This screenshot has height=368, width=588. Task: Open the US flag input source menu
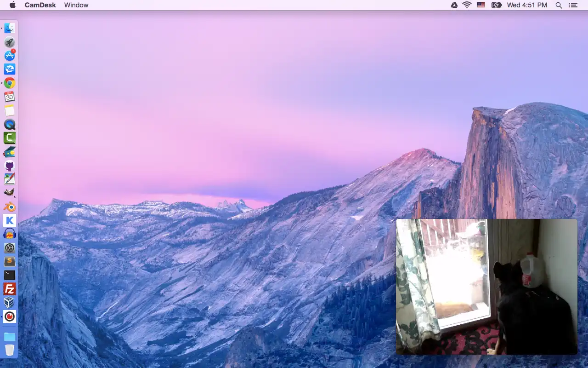tap(481, 5)
